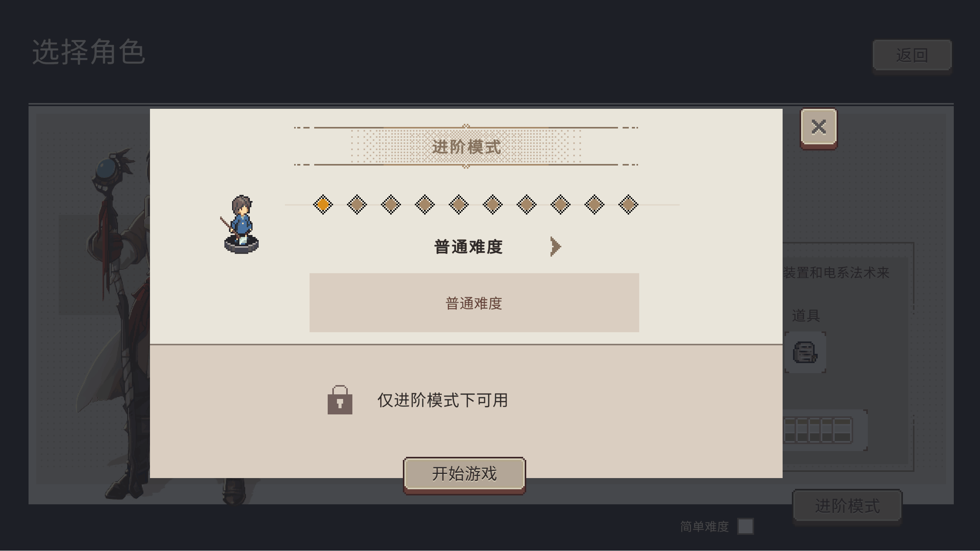This screenshot has height=551, width=980.
Task: Select the eighth difficulty level diamond
Action: [x=560, y=205]
